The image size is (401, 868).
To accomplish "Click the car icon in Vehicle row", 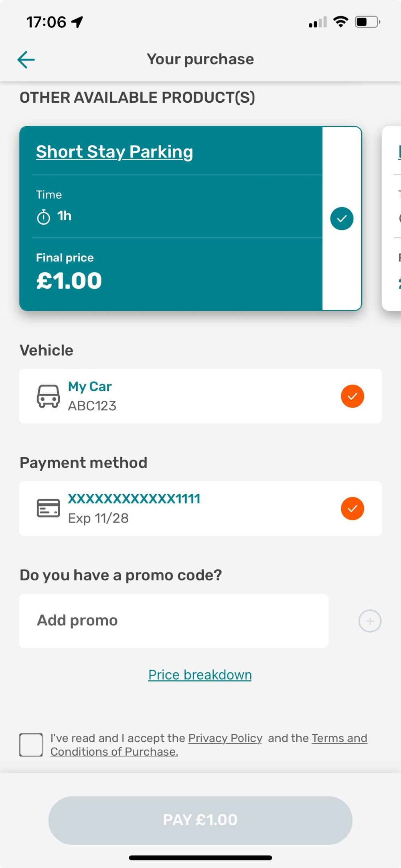I will click(49, 396).
